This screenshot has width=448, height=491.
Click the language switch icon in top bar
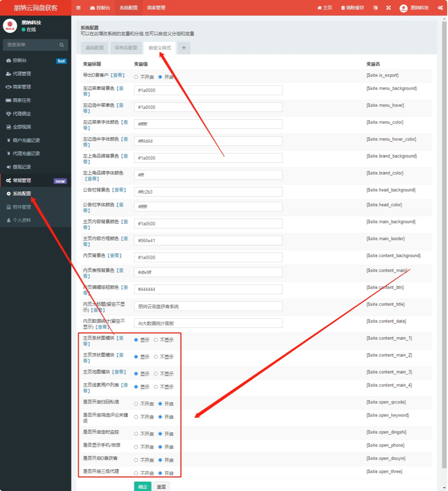375,8
